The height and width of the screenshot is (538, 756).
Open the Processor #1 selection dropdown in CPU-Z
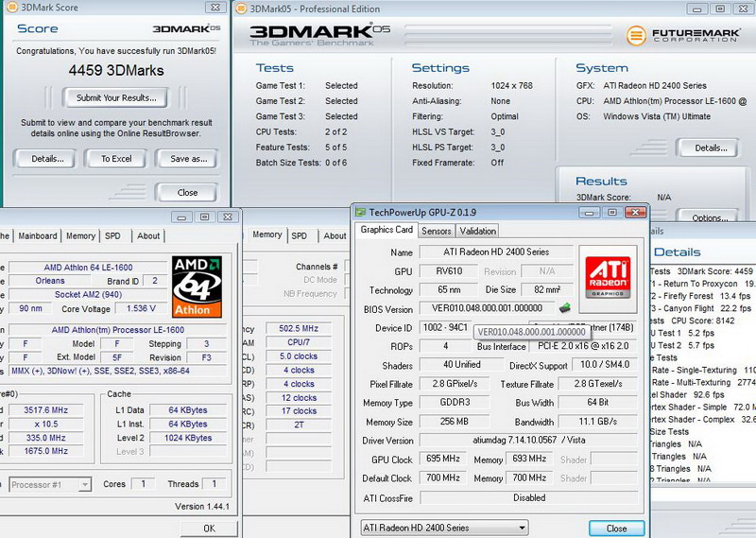point(50,484)
